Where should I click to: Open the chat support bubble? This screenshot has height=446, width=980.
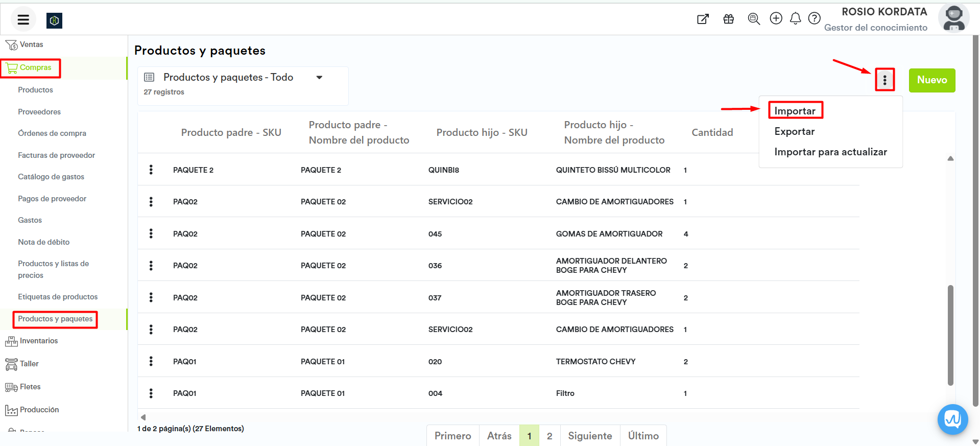(x=952, y=419)
